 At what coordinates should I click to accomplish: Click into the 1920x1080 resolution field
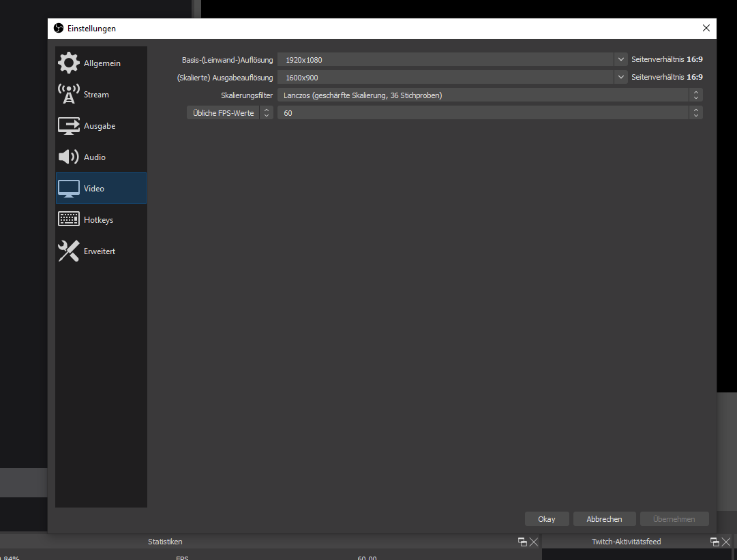445,60
